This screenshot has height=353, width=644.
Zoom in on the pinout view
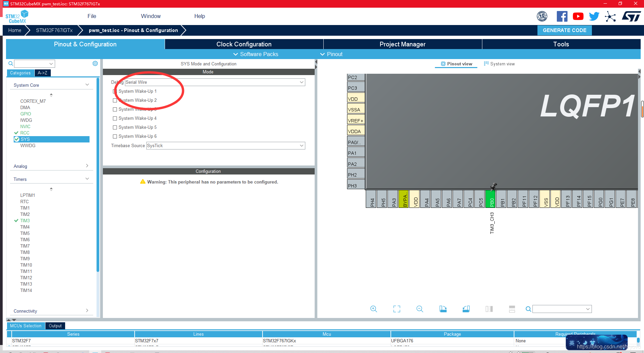[x=374, y=309]
